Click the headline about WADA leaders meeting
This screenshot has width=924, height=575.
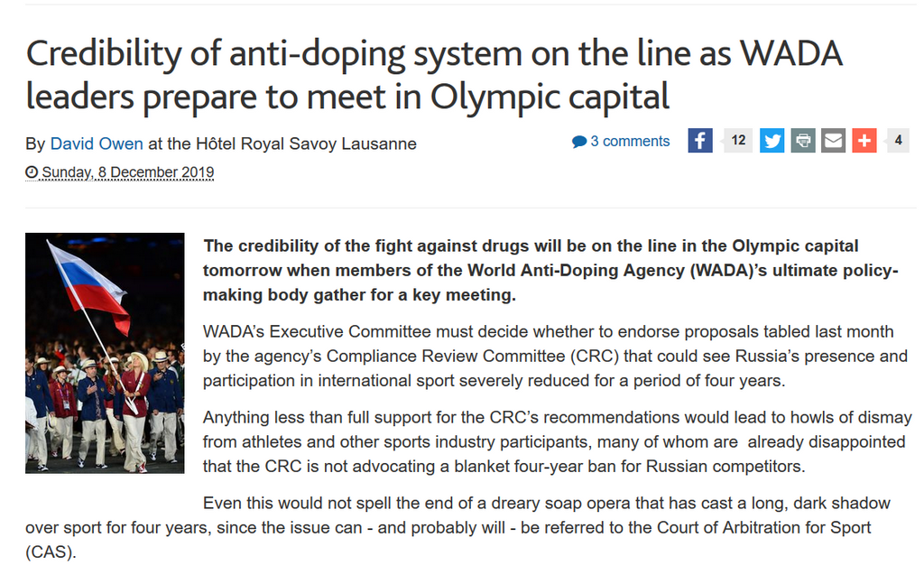pyautogui.click(x=434, y=75)
